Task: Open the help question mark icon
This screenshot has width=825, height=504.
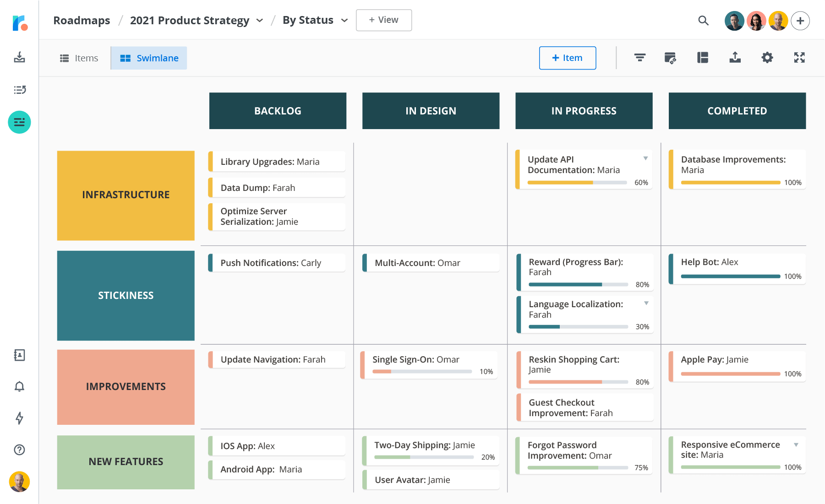Action: 19,450
